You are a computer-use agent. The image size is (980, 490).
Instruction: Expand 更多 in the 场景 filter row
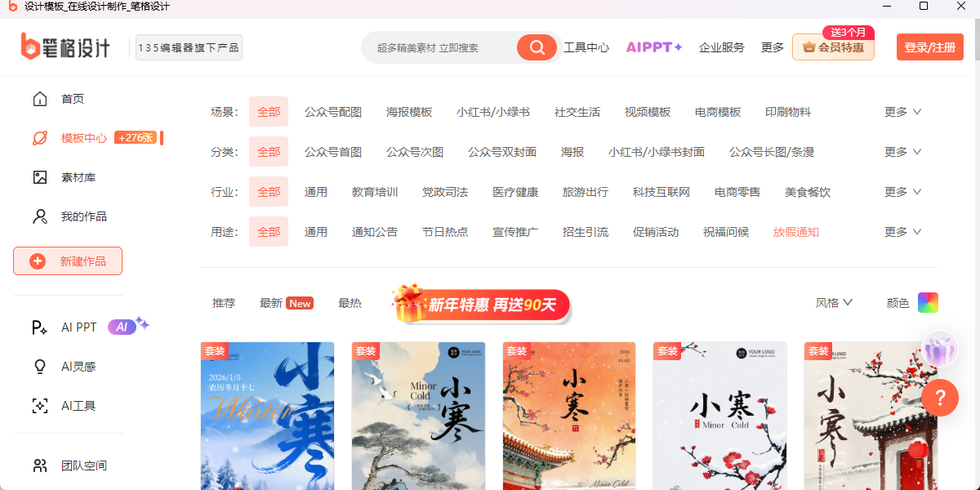(x=902, y=112)
